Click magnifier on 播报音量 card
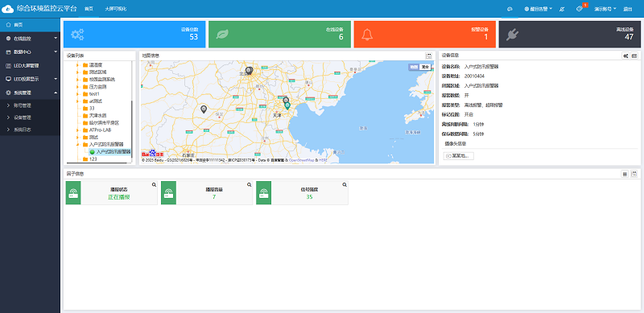 coord(249,185)
